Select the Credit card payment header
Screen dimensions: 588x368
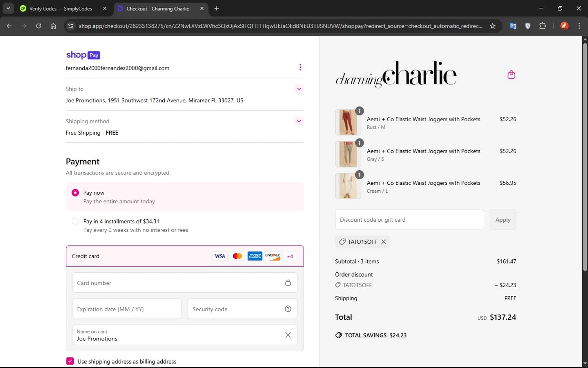coord(185,256)
